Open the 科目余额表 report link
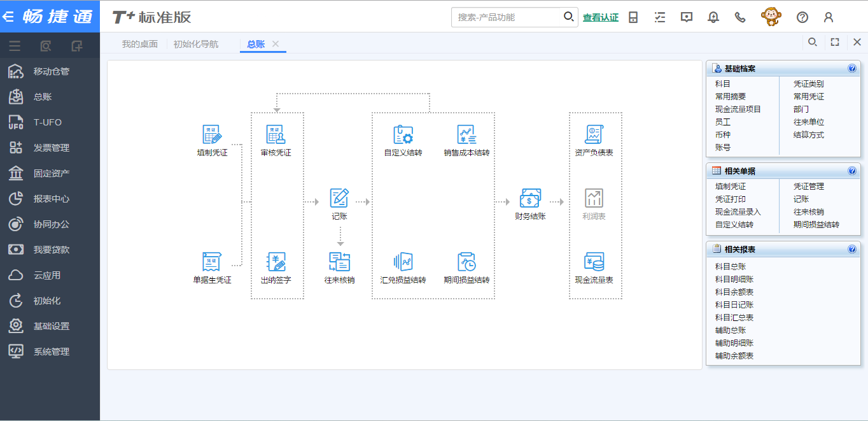 click(734, 292)
